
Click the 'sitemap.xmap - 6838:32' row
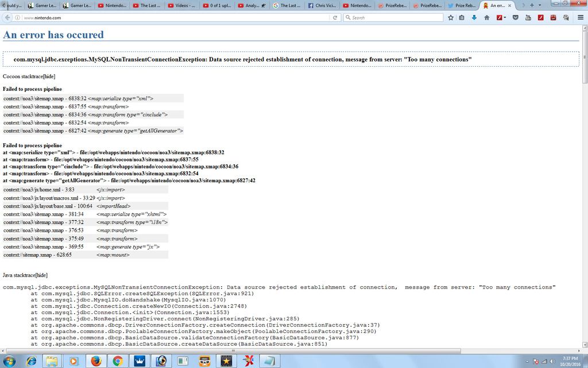coord(94,98)
